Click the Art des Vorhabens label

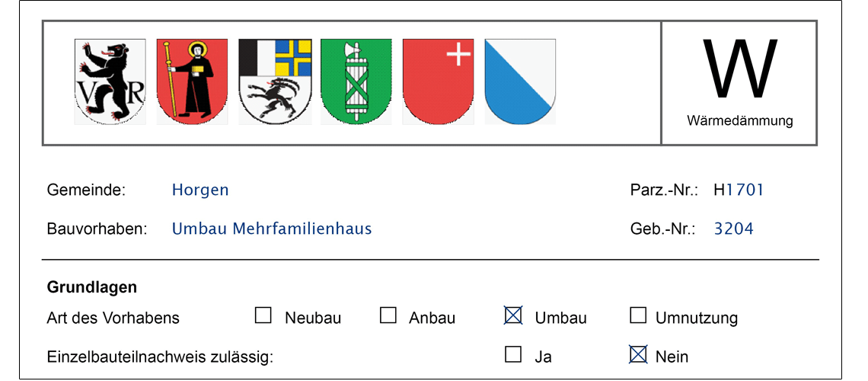click(113, 318)
